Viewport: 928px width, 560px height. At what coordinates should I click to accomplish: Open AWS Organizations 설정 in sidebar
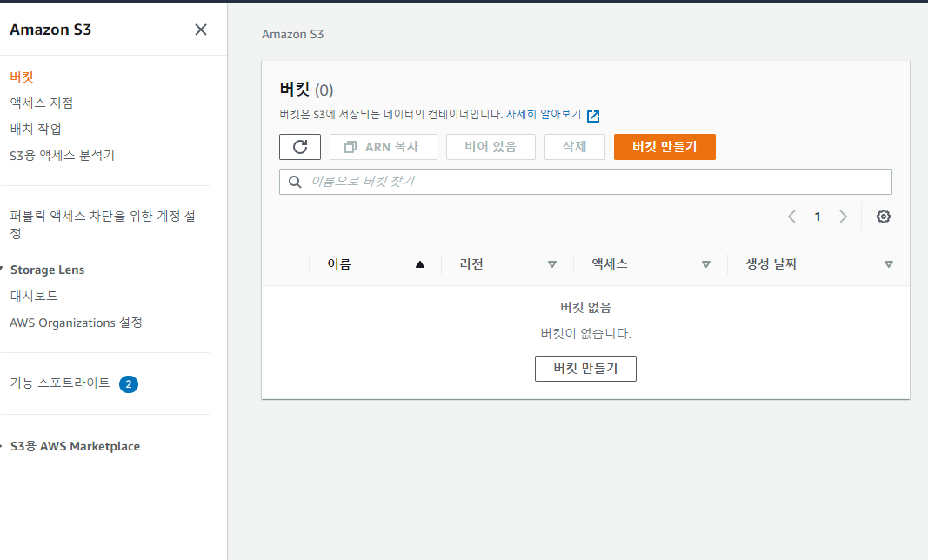tap(76, 323)
